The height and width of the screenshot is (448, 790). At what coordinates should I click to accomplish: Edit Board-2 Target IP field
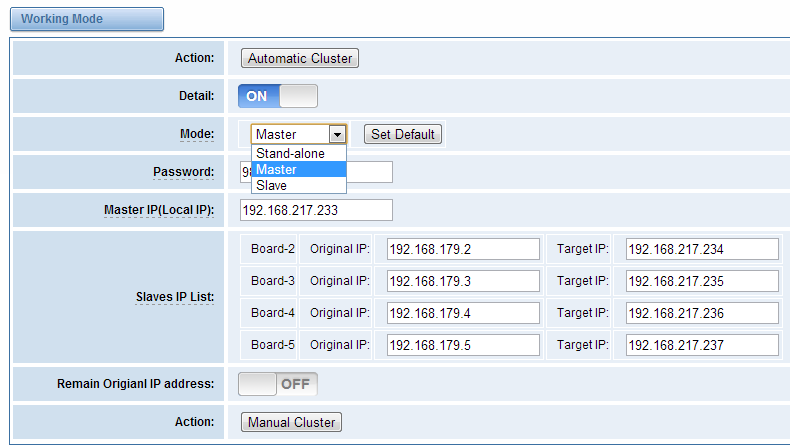tap(702, 249)
